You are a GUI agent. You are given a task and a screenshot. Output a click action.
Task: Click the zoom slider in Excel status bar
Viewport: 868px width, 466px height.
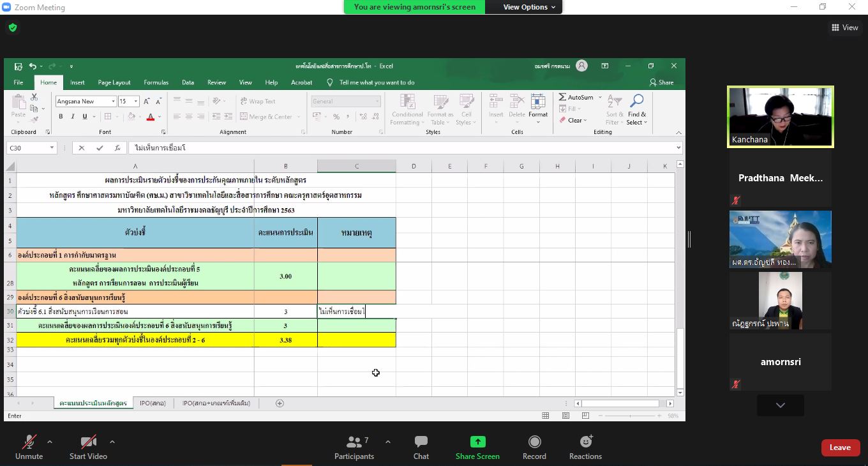pyautogui.click(x=629, y=416)
